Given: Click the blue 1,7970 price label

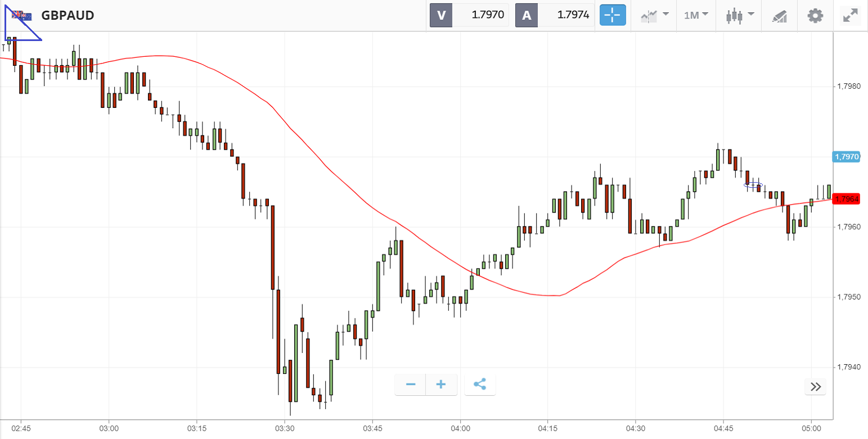Looking at the screenshot, I should click(x=847, y=157).
